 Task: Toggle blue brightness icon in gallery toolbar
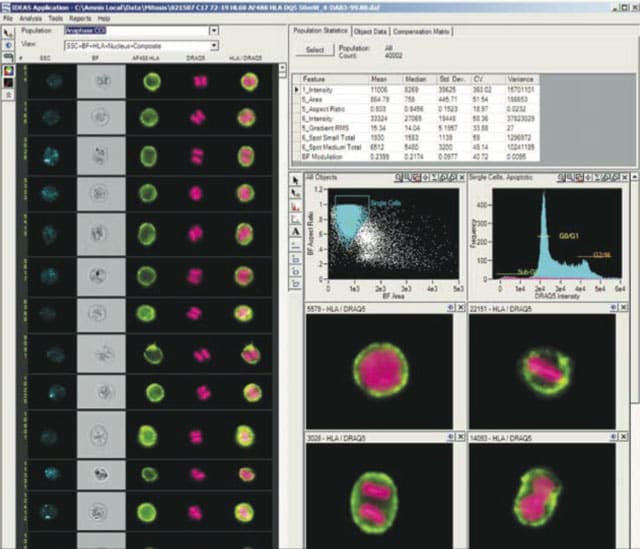(8, 45)
